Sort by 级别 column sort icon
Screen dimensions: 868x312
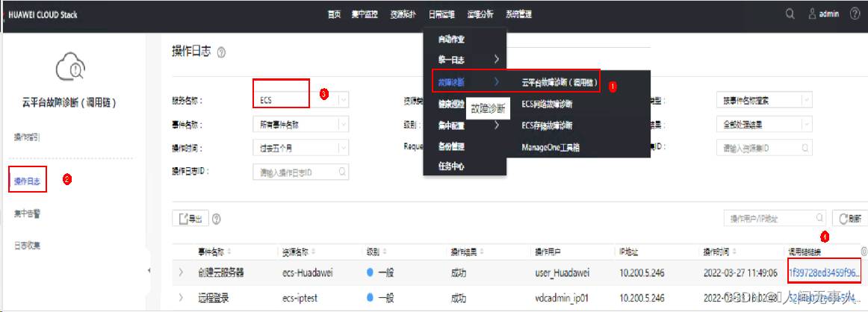[384, 252]
